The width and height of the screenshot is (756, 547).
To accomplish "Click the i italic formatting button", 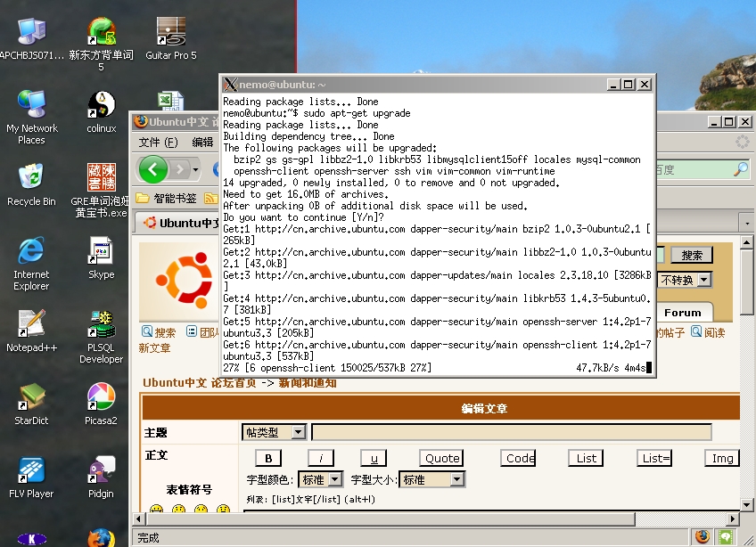I will pos(321,458).
